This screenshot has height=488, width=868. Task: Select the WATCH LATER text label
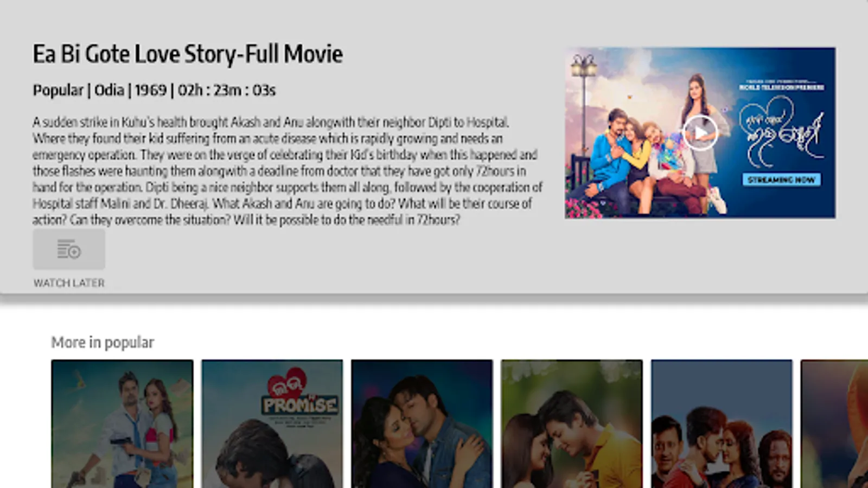(x=69, y=283)
